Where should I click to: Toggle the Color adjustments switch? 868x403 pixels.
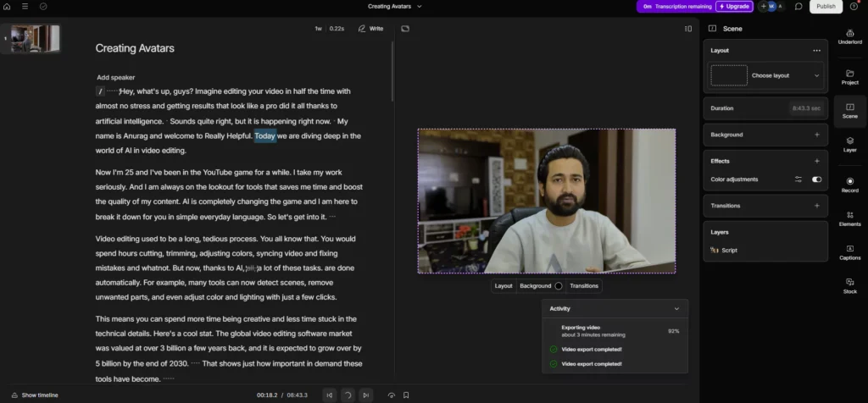coord(816,179)
